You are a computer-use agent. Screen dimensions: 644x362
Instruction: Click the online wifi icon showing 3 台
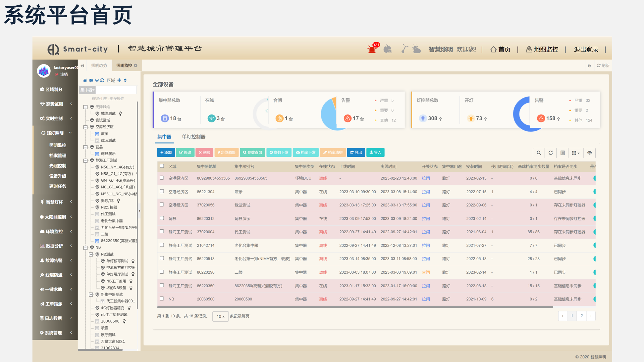[211, 118]
